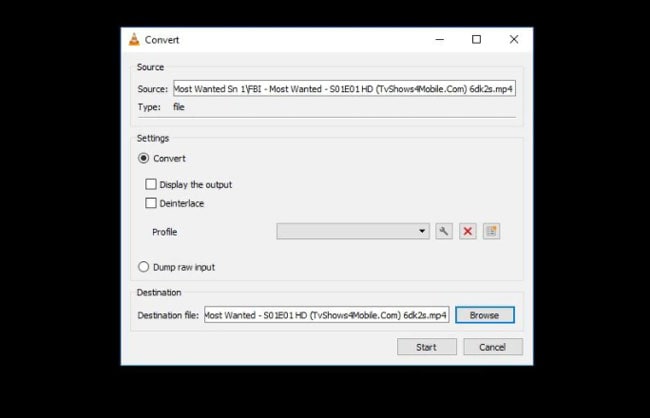Open the Profile dropdown list
Screen dimensions: 650x418
pos(353,231)
